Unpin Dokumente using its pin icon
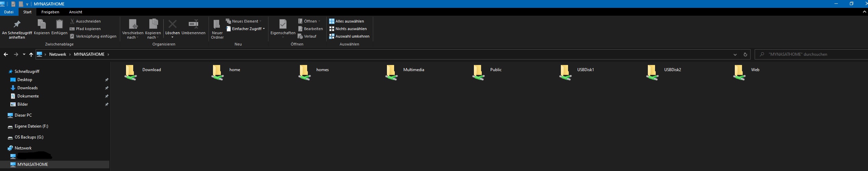The width and height of the screenshot is (868, 171). [106, 96]
